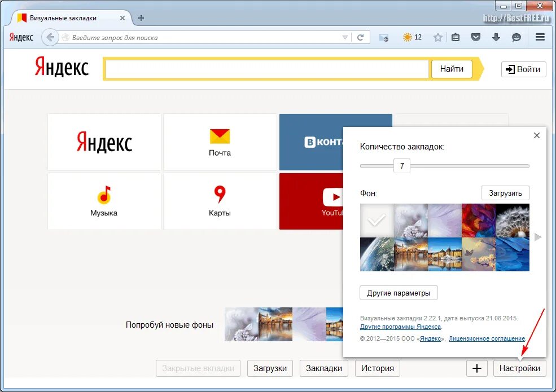This screenshot has height=392, width=556.
Task: Open the downloads arrow icon in toolbar
Action: 496,37
